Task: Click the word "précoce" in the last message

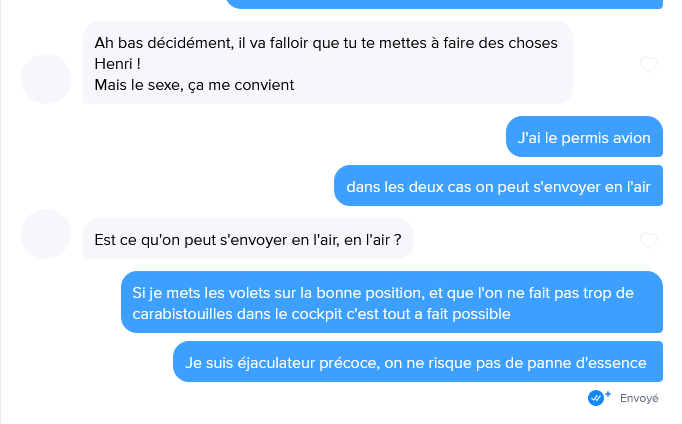Action: coord(345,362)
